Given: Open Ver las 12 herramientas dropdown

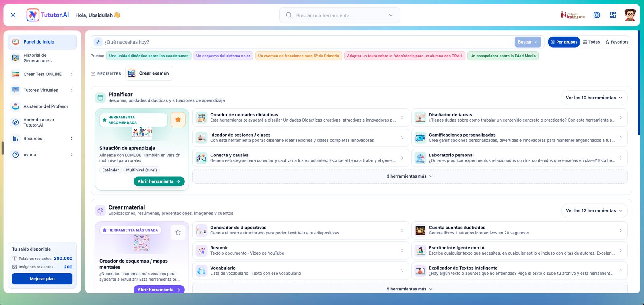Looking at the screenshot, I should 594,210.
